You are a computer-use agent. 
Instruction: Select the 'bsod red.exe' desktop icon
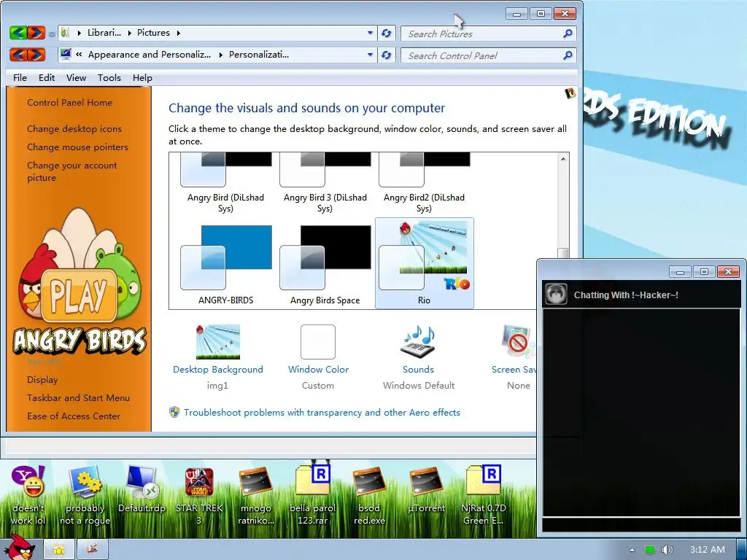click(x=369, y=481)
